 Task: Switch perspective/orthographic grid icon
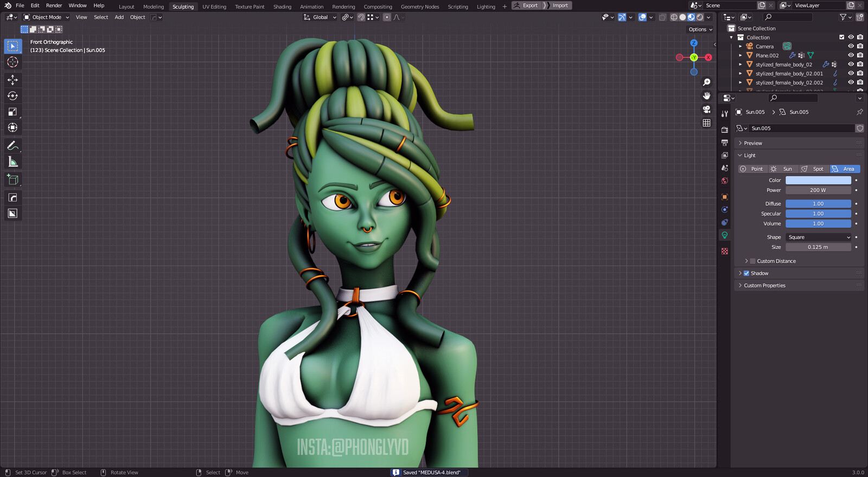click(706, 123)
